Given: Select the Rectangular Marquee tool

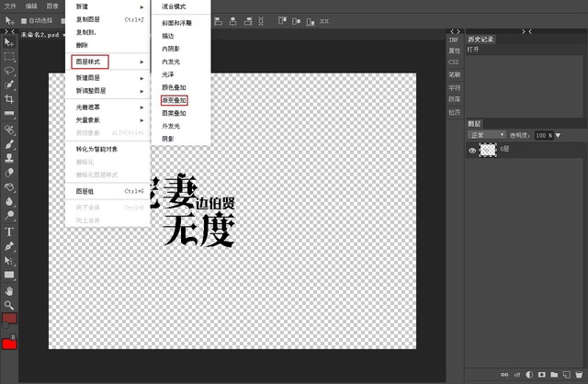Looking at the screenshot, I should (9, 55).
